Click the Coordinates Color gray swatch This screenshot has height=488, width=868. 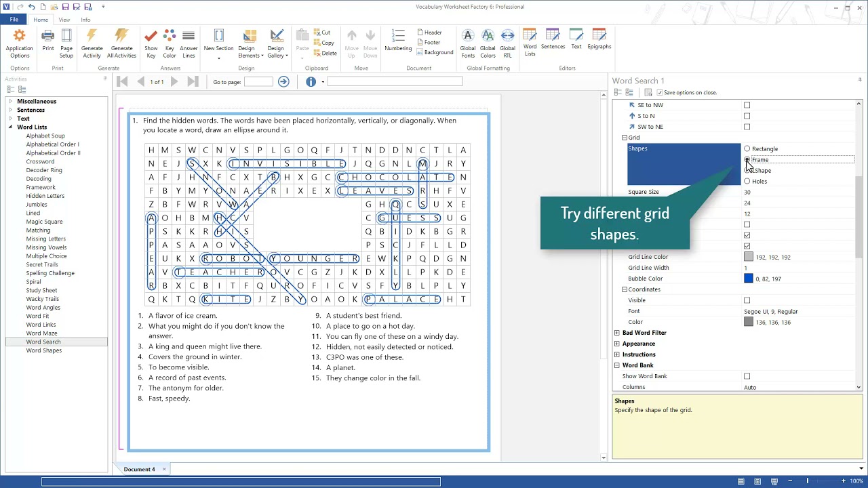tap(749, 322)
